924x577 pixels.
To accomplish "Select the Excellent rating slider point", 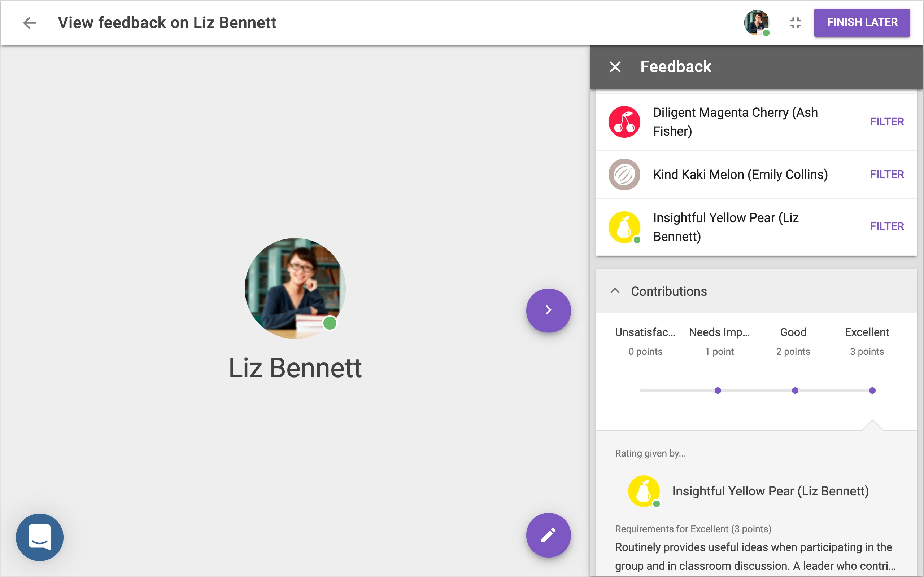I will click(x=872, y=391).
